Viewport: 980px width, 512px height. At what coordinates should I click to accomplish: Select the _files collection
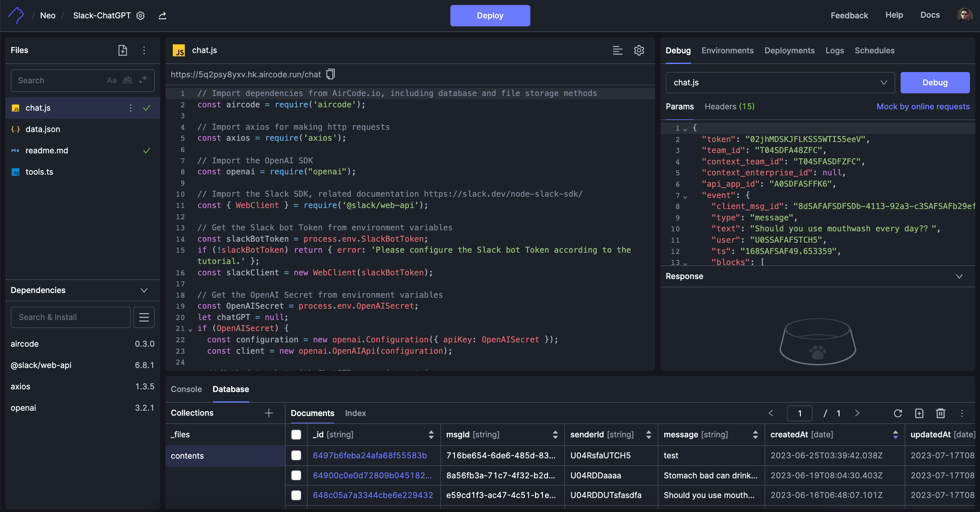click(x=225, y=434)
